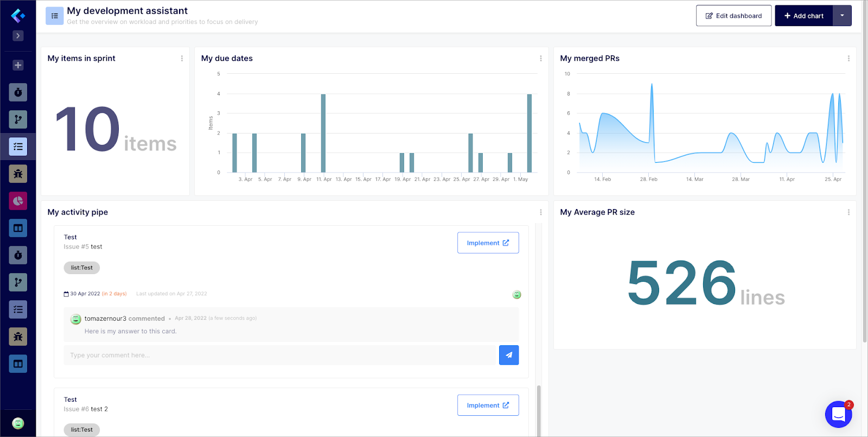Open My merged PRs options menu
The height and width of the screenshot is (437, 868).
(848, 59)
